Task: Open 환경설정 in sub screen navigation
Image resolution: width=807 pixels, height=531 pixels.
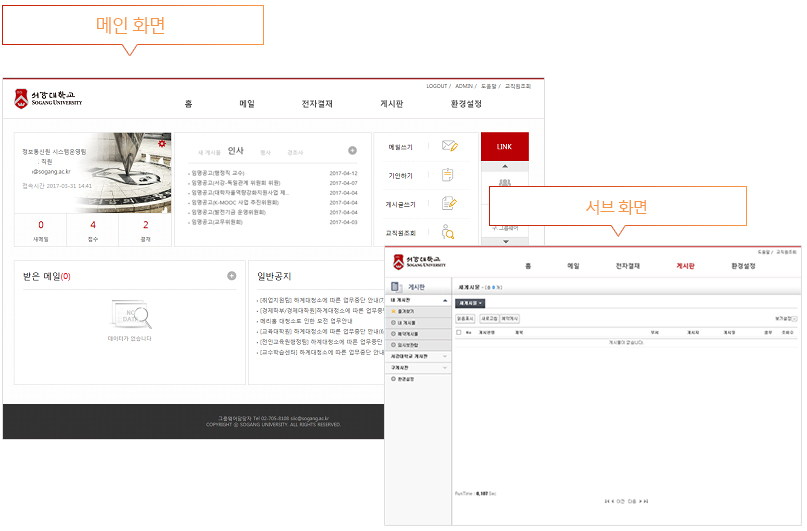Action: [x=744, y=266]
